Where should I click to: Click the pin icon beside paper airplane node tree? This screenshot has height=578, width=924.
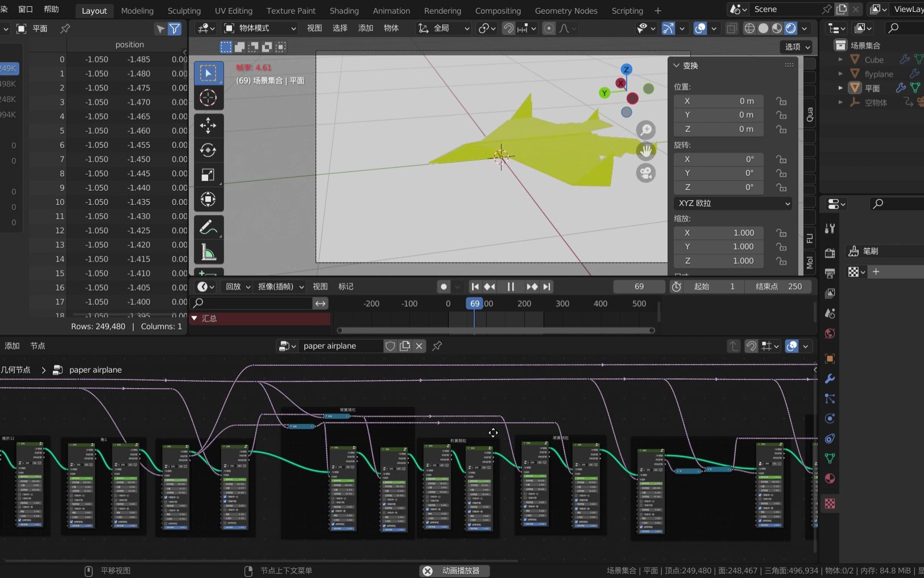(437, 346)
